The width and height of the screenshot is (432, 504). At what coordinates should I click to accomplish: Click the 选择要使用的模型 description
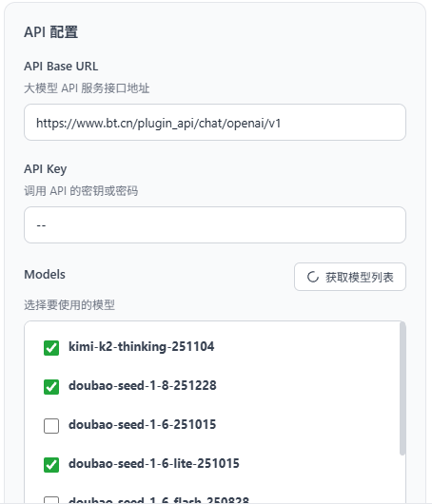coord(69,304)
